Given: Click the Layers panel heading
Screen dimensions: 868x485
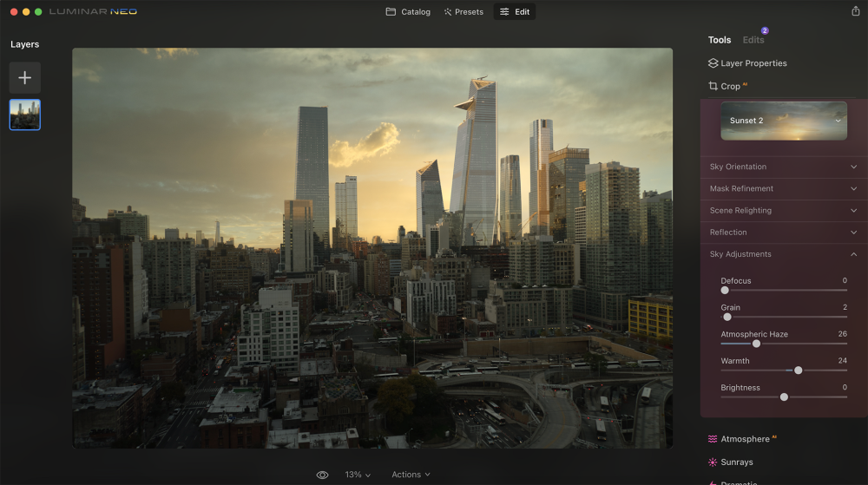Looking at the screenshot, I should [x=25, y=44].
